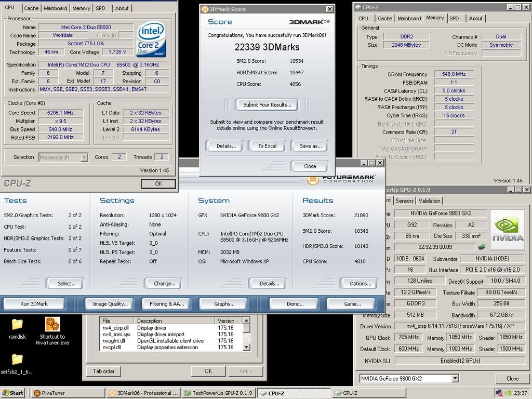
Task: Click the Futuremark orange logo icon
Action: 312,179
